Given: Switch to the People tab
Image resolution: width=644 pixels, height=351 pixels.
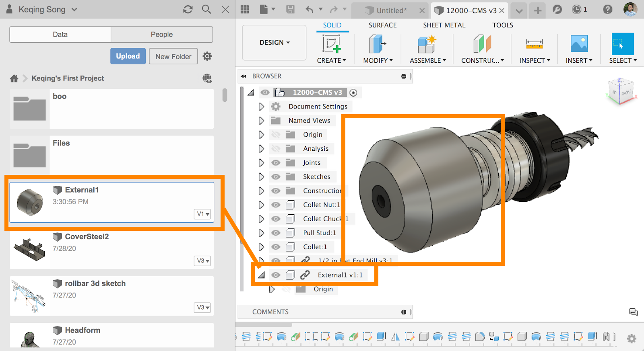Looking at the screenshot, I should [x=162, y=35].
